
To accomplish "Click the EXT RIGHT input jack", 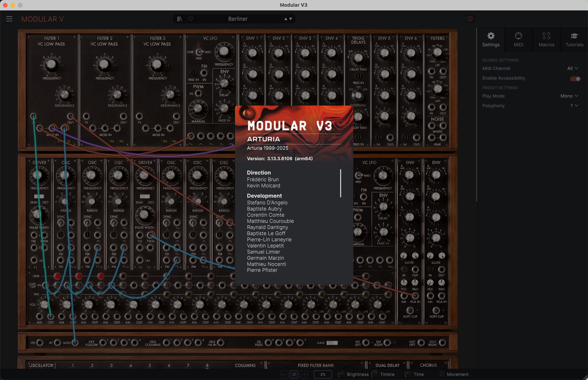I will pos(387,343).
